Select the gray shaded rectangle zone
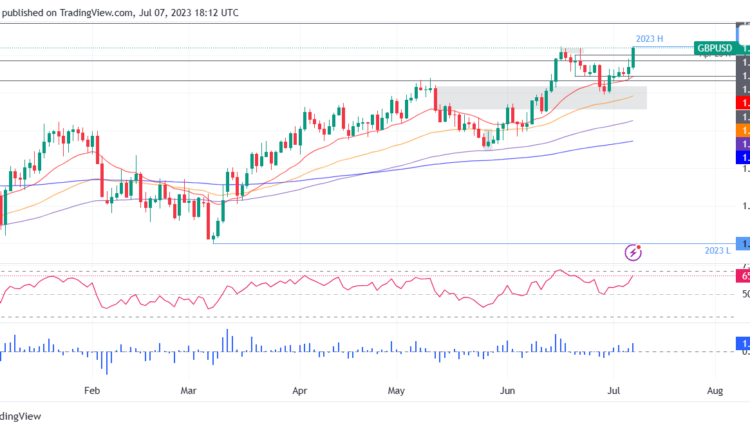Viewport: 750px width, 430px height. (x=540, y=97)
